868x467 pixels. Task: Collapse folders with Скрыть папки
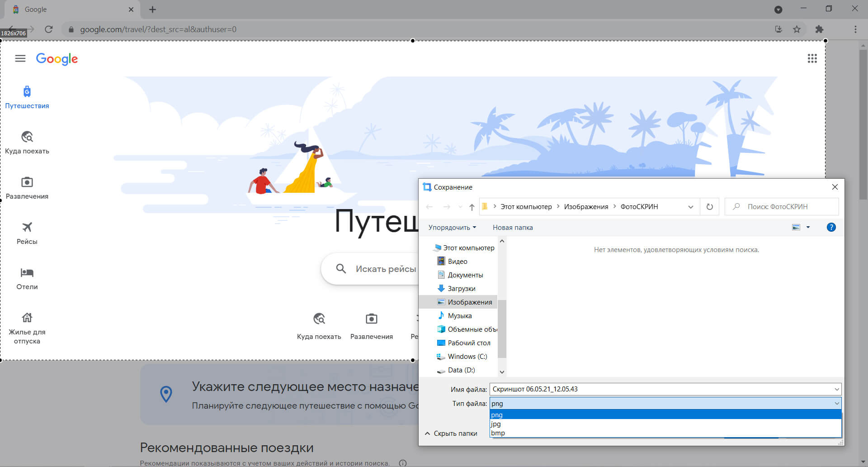451,434
